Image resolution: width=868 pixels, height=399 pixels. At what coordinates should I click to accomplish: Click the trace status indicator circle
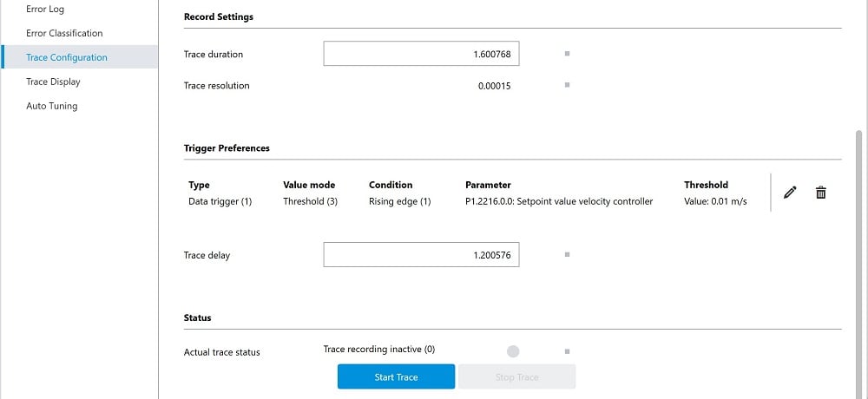point(513,351)
